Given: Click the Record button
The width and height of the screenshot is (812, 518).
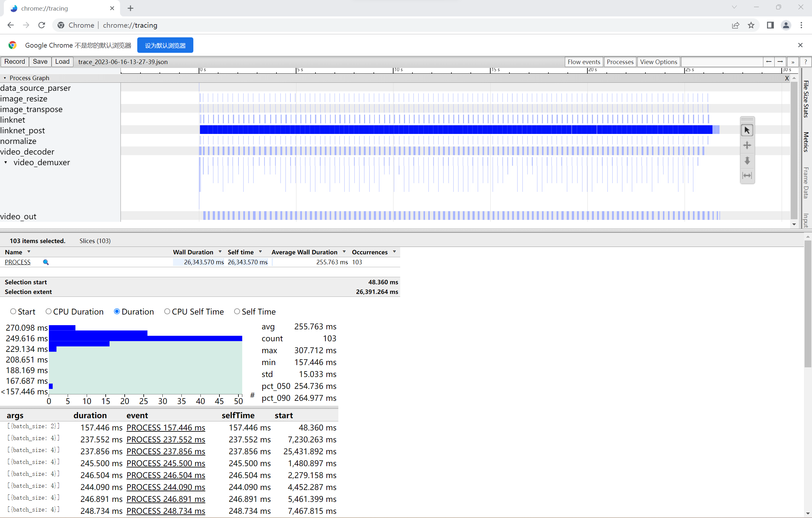Looking at the screenshot, I should (15, 62).
